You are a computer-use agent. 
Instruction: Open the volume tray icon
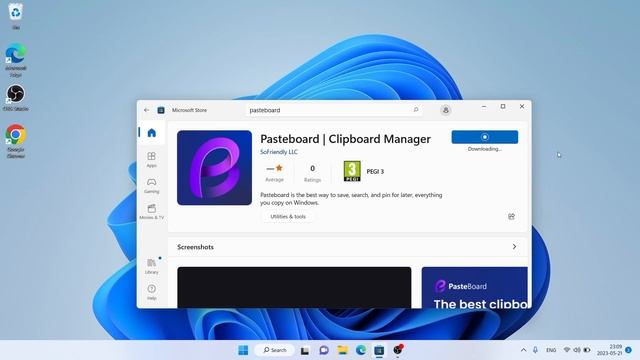point(577,350)
